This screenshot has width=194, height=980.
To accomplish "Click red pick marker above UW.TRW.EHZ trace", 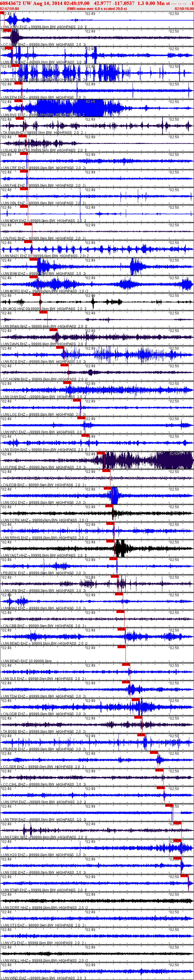I will (169, 805).
